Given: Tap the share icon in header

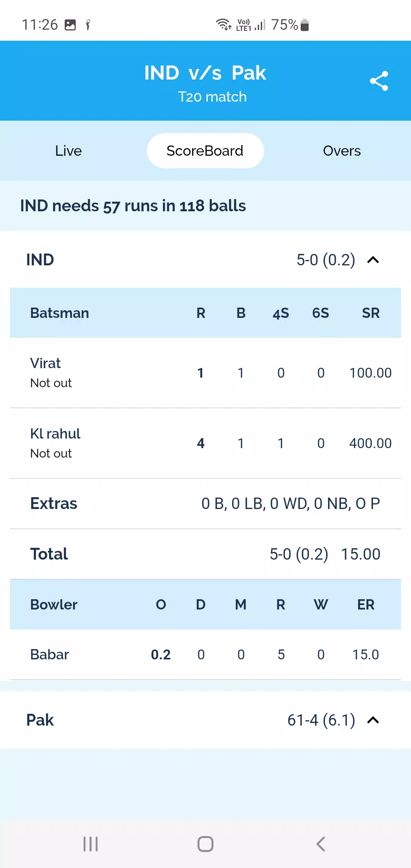Looking at the screenshot, I should pos(379,81).
